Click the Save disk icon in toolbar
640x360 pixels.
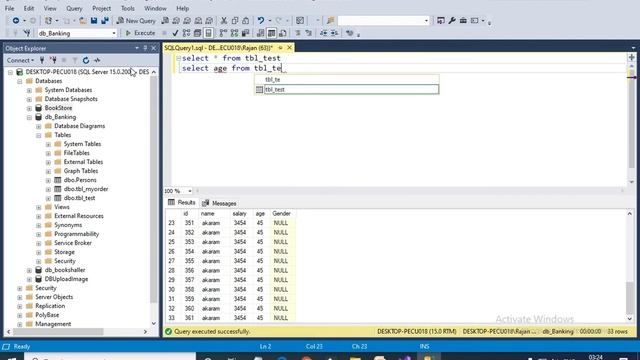coord(94,20)
